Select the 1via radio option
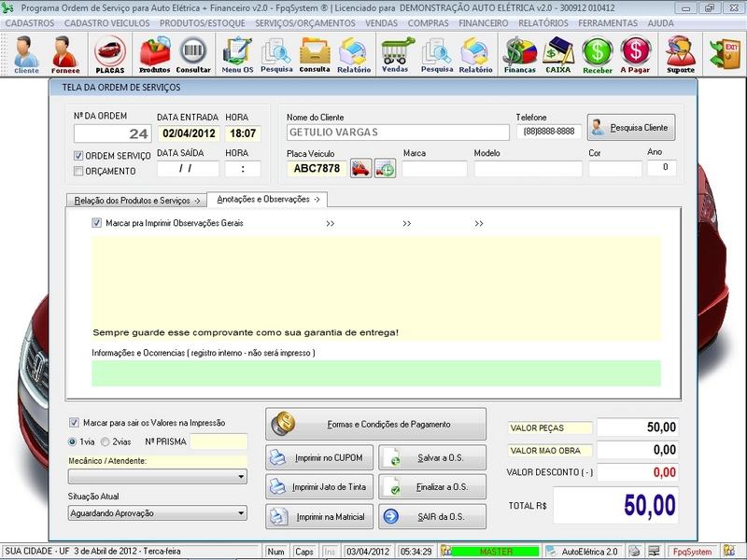 pyautogui.click(x=73, y=441)
